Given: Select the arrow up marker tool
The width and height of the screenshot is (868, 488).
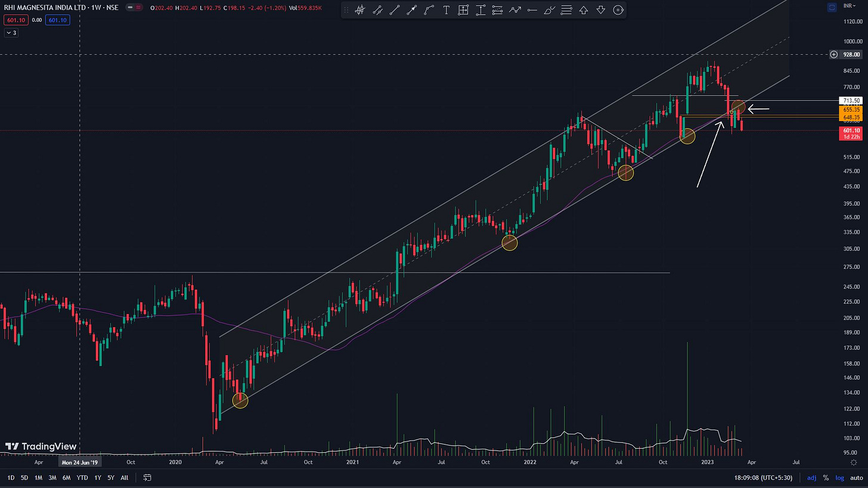Looking at the screenshot, I should point(584,10).
